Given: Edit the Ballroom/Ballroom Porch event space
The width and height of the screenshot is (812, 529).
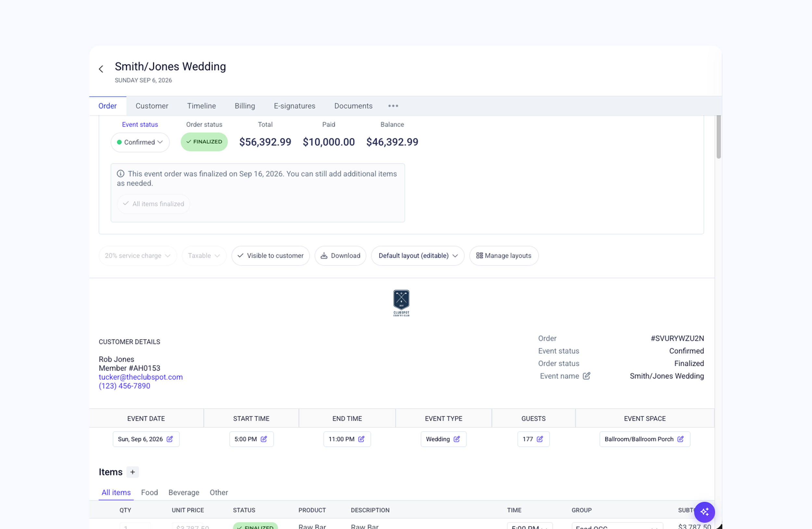Looking at the screenshot, I should click(x=645, y=439).
